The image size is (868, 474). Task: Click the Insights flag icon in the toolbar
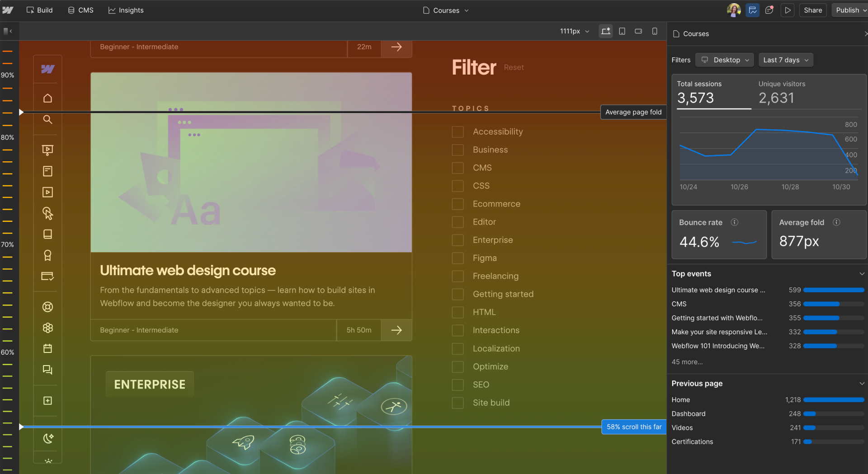[752, 10]
